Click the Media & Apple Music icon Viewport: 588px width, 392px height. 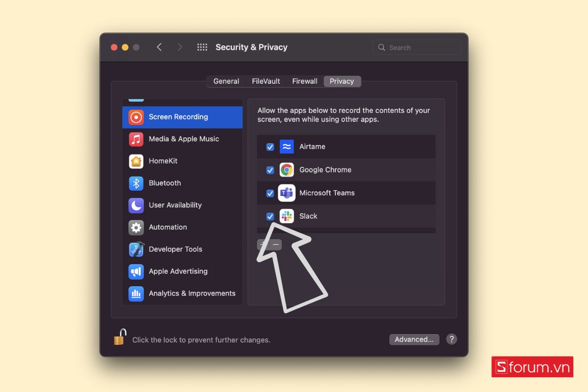(x=136, y=139)
